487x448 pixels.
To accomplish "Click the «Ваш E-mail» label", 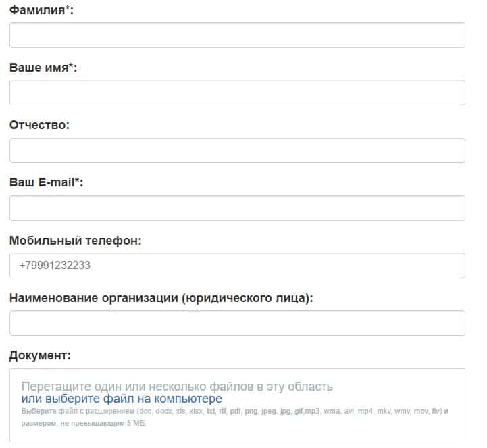I will coord(43,183).
